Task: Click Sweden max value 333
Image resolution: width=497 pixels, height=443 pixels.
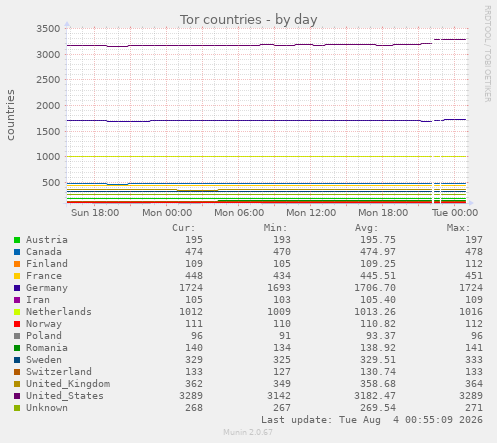Action: pos(474,360)
